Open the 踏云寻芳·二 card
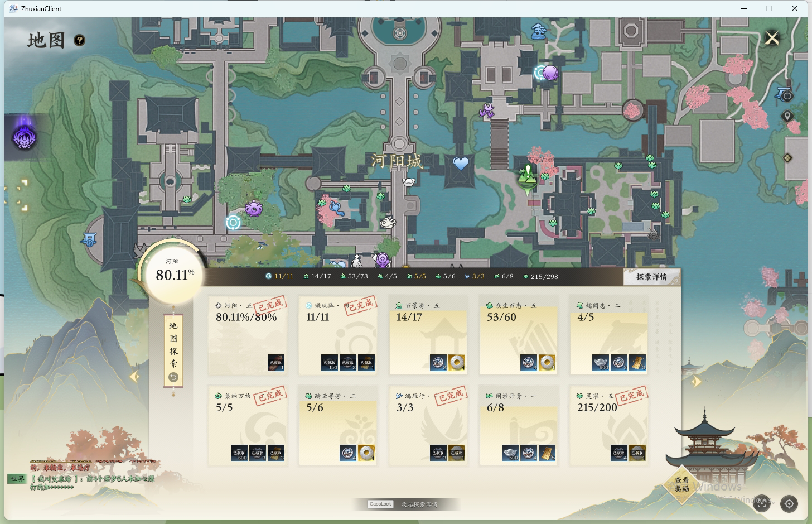This screenshot has width=812, height=524. 338,426
